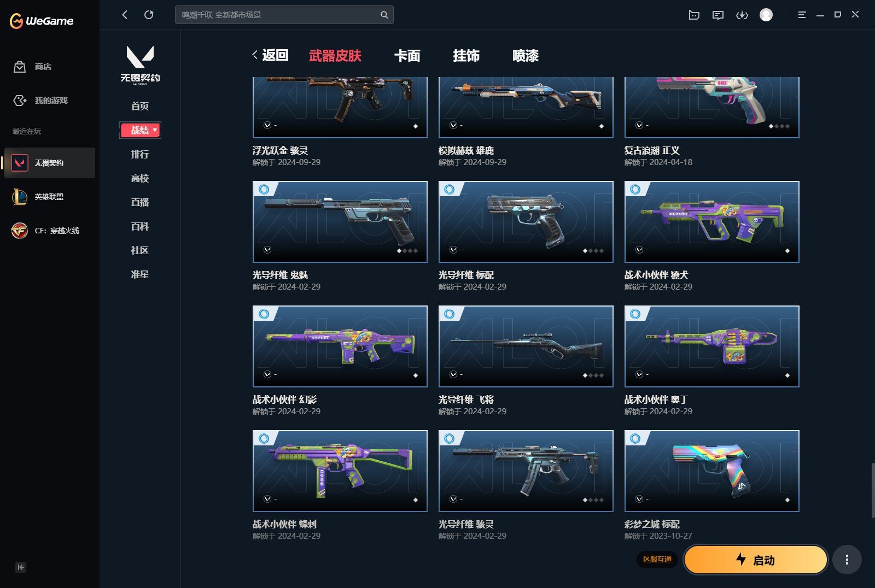Select the 商店 store icon in sidebar

coord(20,67)
